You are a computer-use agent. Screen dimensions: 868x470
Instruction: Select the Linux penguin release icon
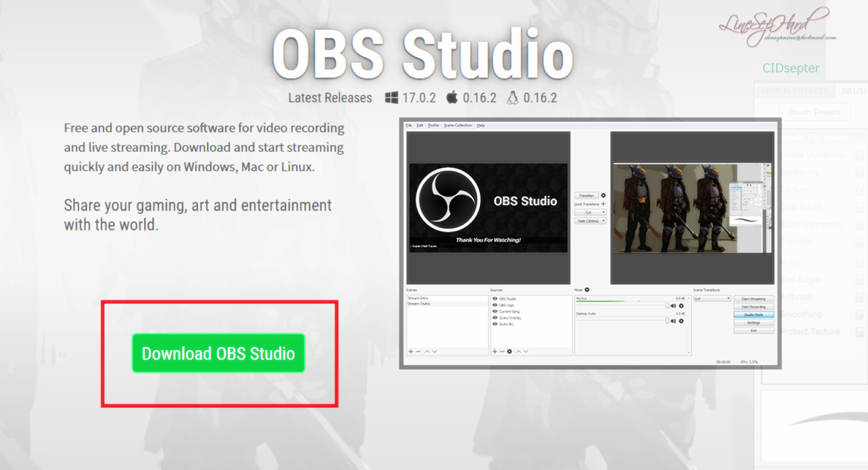click(x=512, y=98)
